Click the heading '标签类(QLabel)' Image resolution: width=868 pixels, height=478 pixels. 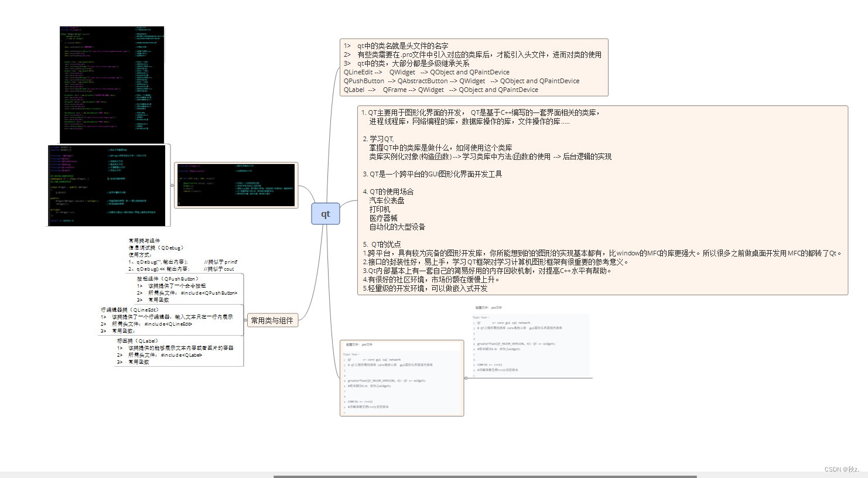(138, 341)
